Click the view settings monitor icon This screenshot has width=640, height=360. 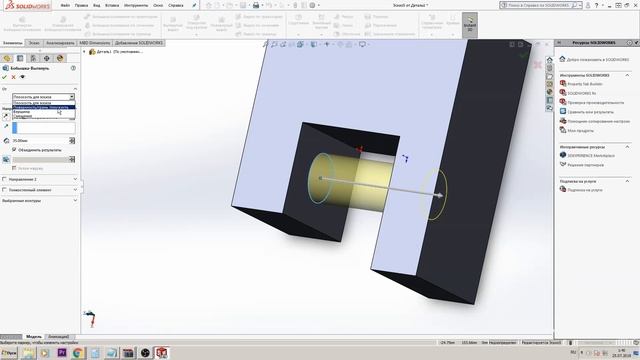[362, 44]
